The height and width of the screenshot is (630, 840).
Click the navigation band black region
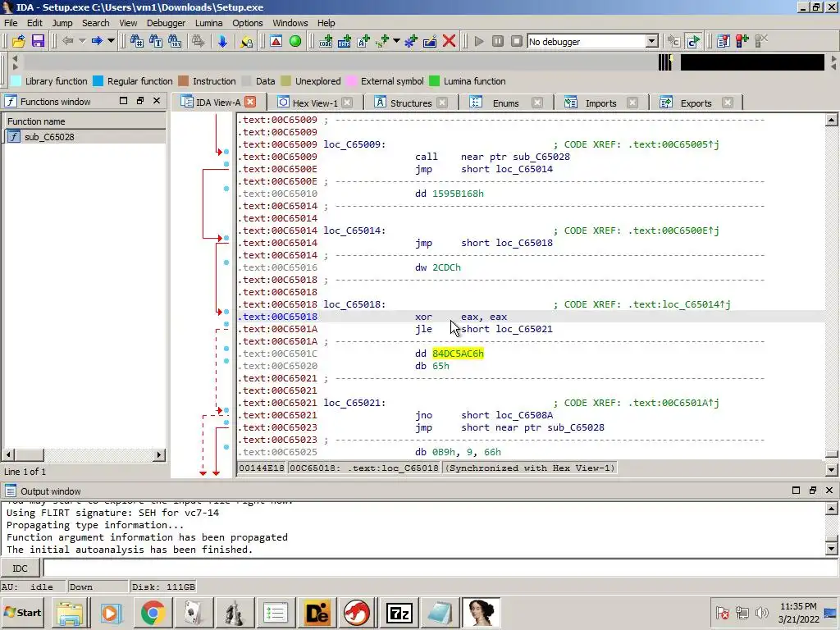[x=752, y=62]
